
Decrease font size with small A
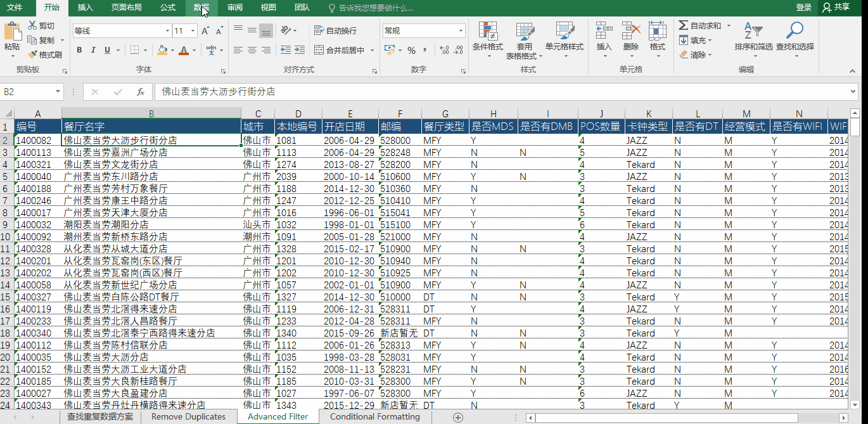click(x=219, y=30)
